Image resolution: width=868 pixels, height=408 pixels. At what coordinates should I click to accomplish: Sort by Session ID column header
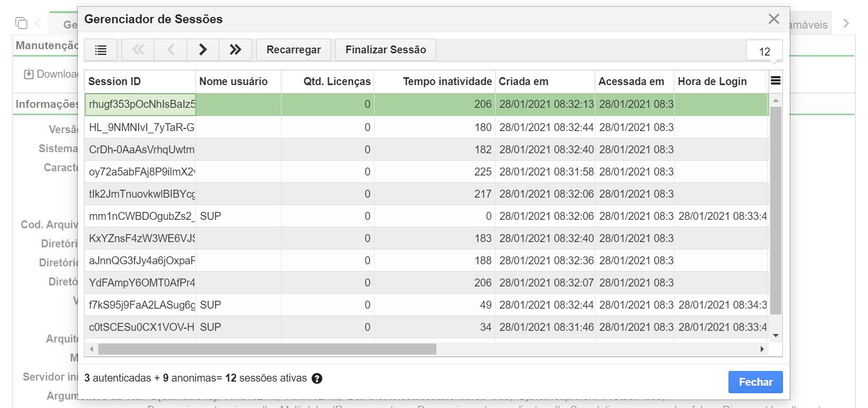[140, 81]
